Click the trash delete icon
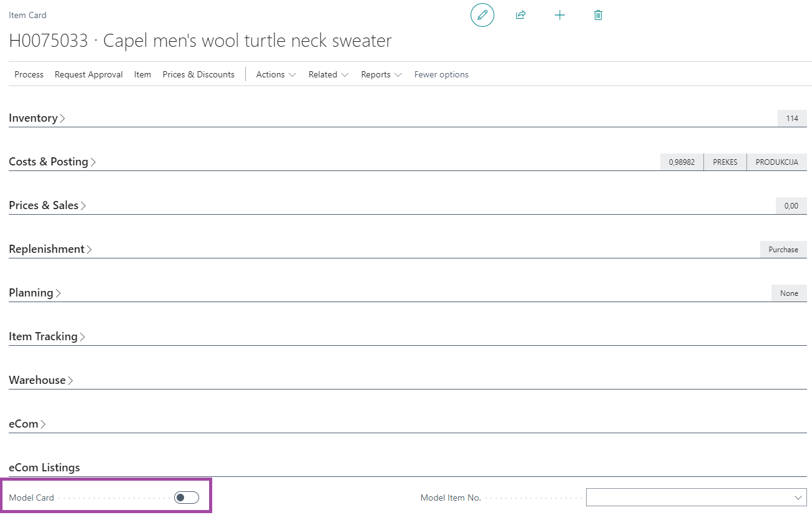Screen dimensions: 812x520 click(598, 15)
